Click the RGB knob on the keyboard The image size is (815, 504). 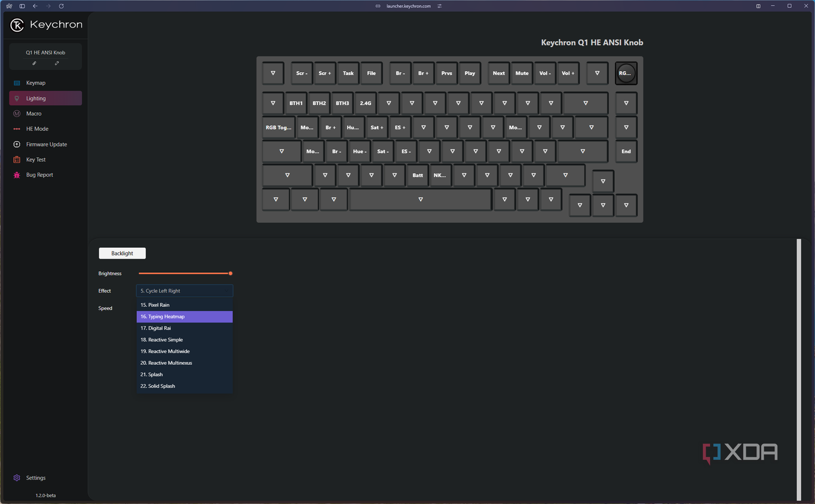coord(626,73)
